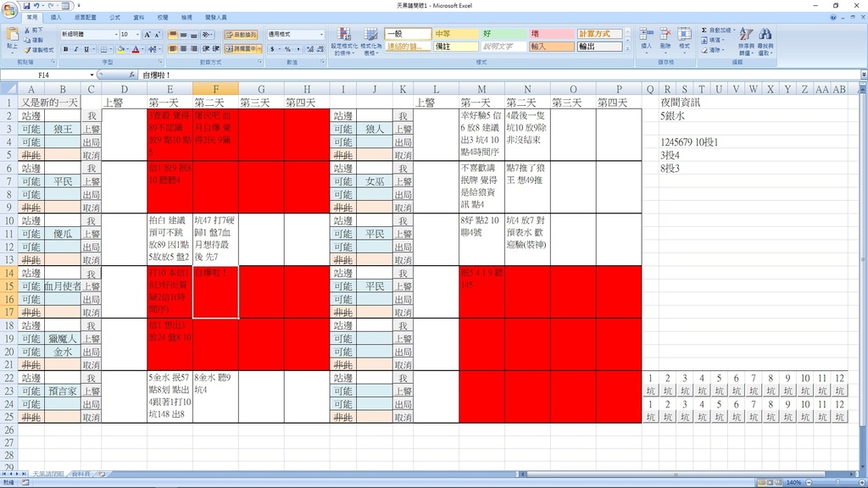
Task: Toggle 跨欄置中 merge and center
Action: 240,48
